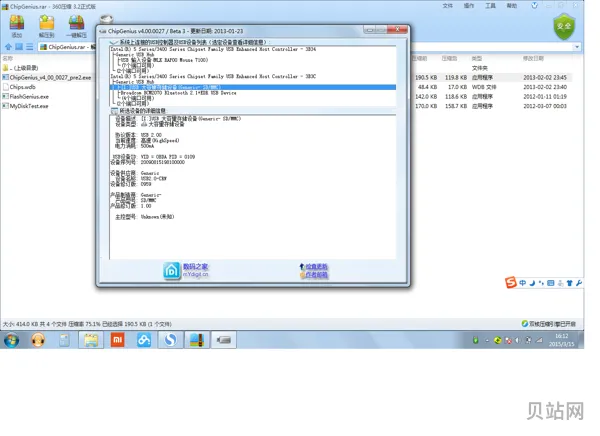Toggle Sogou punctuation mode icon
Screen dimensions: 600x436
(541, 283)
